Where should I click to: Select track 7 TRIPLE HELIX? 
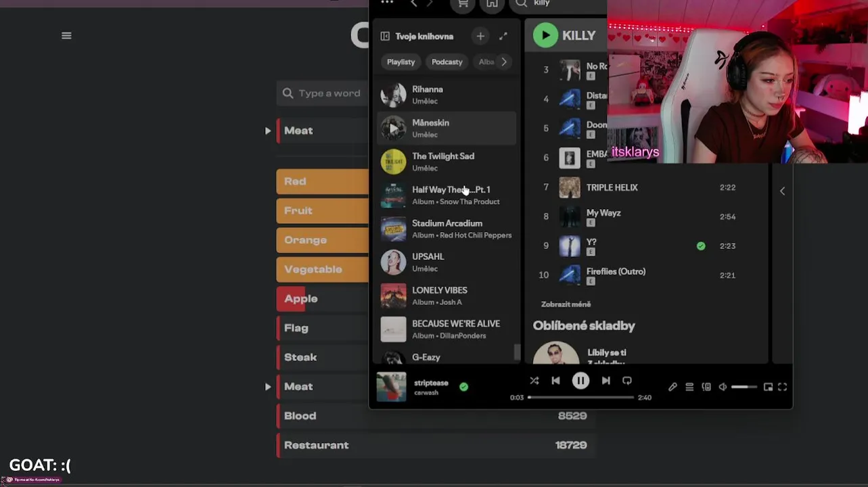pyautogui.click(x=647, y=187)
